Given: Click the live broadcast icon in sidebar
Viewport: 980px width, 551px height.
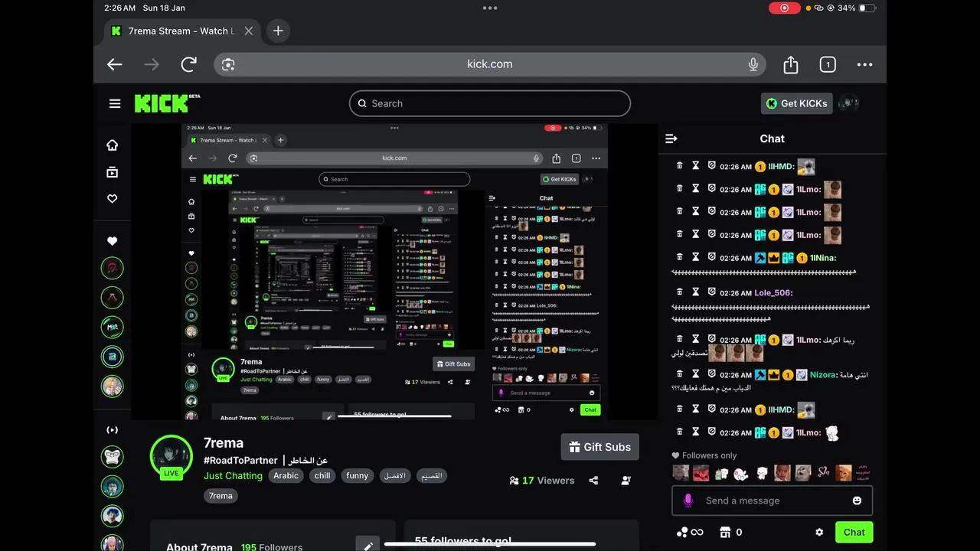Looking at the screenshot, I should click(113, 430).
